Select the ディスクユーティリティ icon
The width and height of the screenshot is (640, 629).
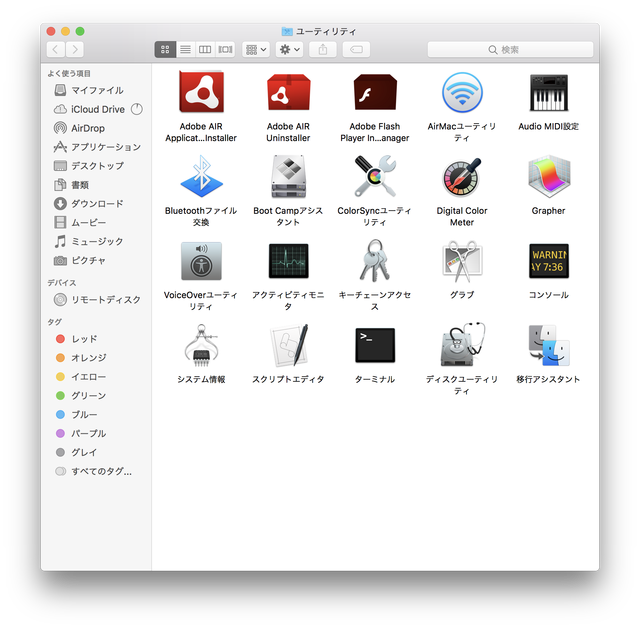point(462,345)
